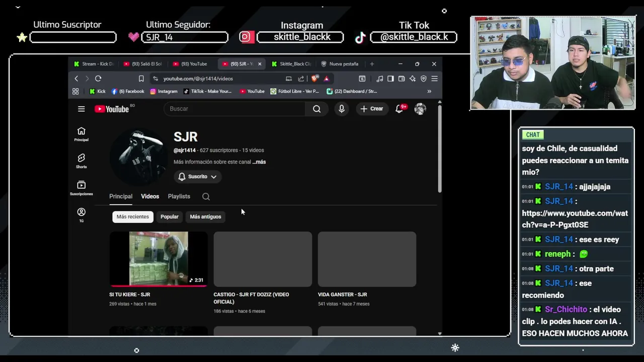This screenshot has height=362, width=644.
Task: Open a new browser tab
Action: 372,64
